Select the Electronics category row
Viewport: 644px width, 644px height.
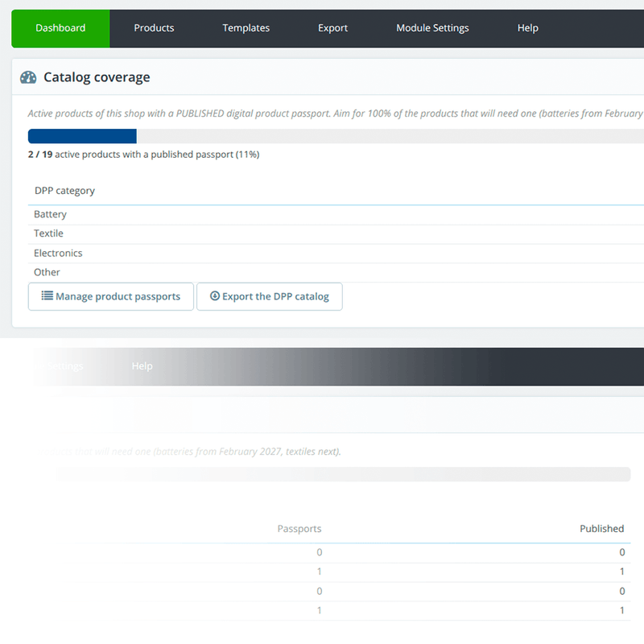click(336, 254)
